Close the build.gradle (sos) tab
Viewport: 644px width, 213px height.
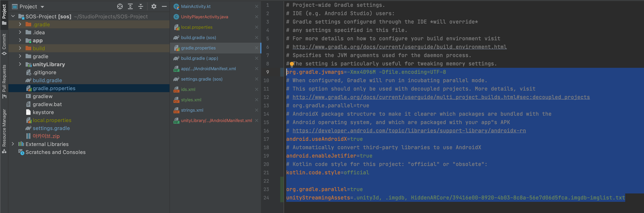tap(256, 37)
